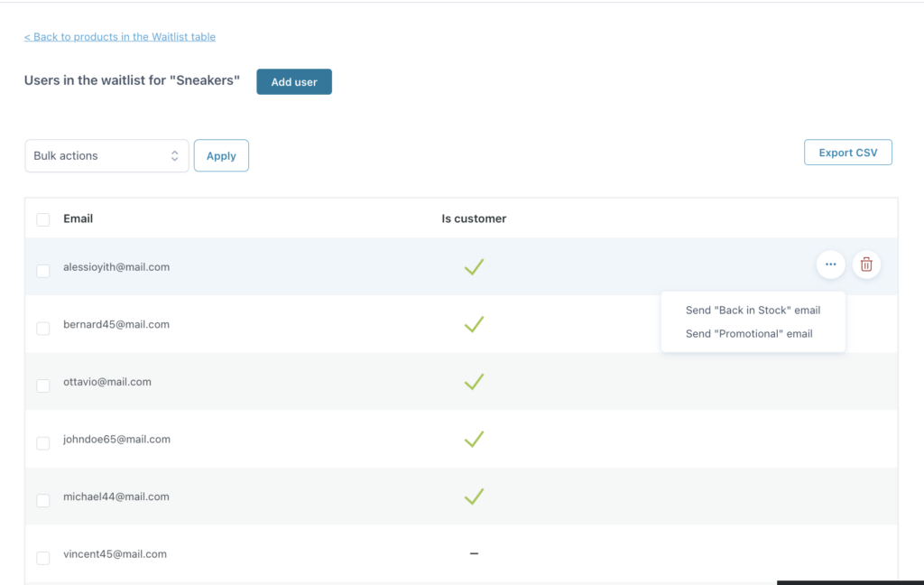The width and height of the screenshot is (924, 585).
Task: Open the Bulk actions dropdown
Action: (x=106, y=155)
